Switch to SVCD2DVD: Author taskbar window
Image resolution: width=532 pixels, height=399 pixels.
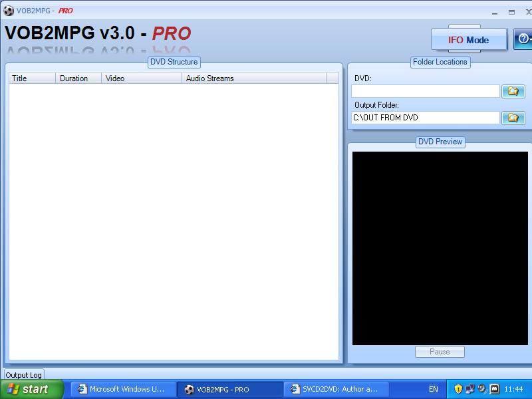(336, 389)
